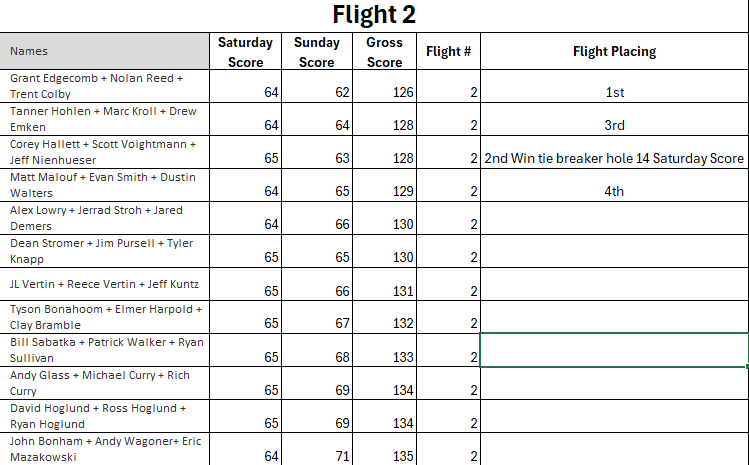Select the Flight Placing header cell
Viewport: 749px width, 465px height.
(x=614, y=52)
